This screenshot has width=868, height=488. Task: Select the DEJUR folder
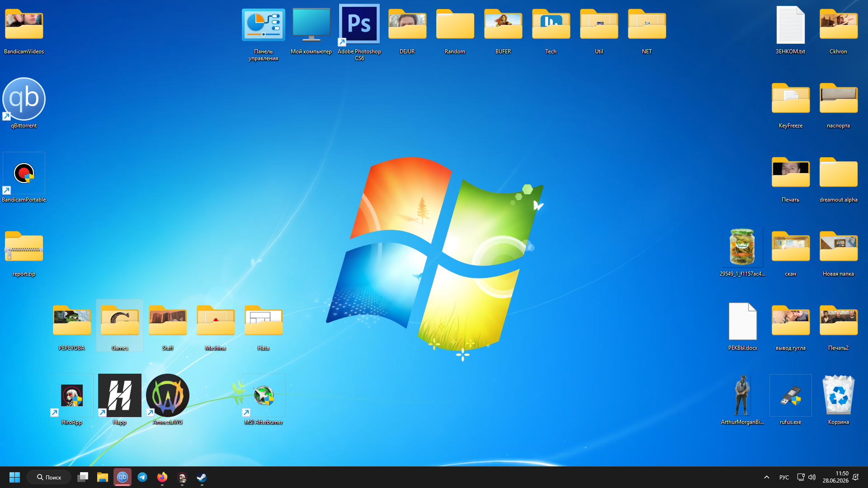[407, 30]
